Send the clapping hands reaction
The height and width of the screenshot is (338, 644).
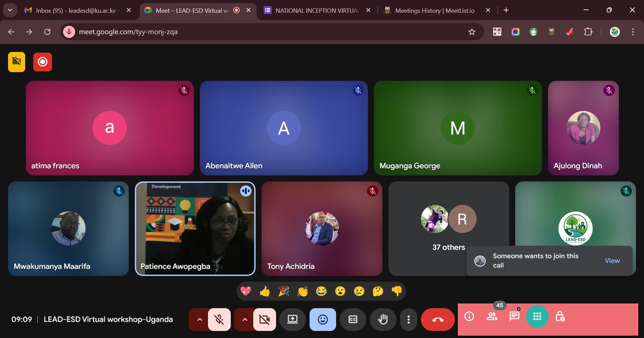tap(303, 291)
